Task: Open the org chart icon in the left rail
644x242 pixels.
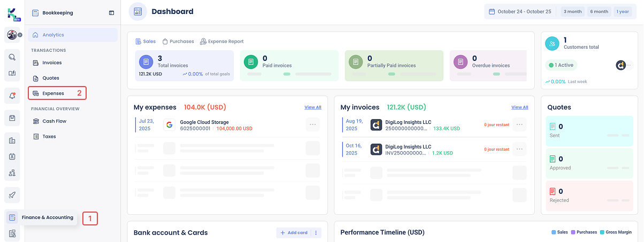Action: 12,173
